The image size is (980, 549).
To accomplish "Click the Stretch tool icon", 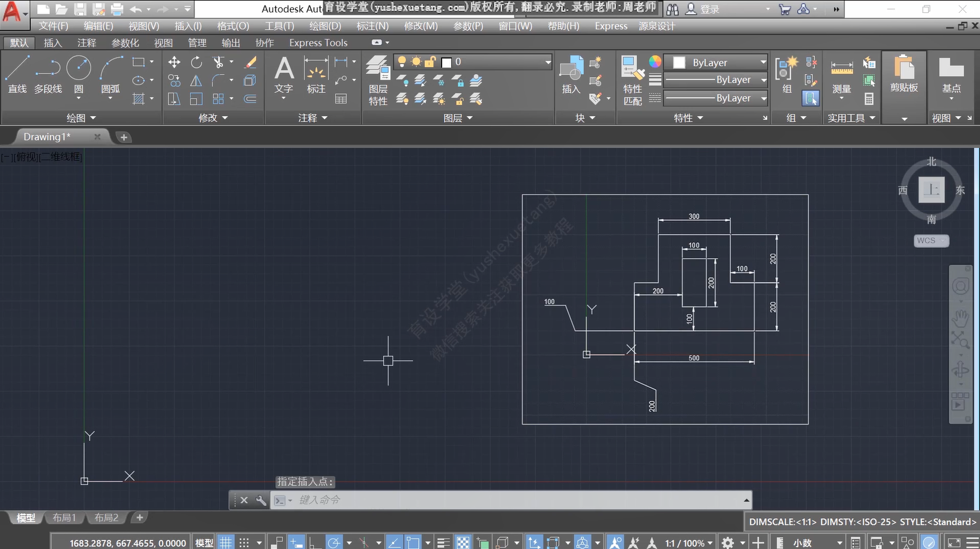I will click(x=175, y=99).
